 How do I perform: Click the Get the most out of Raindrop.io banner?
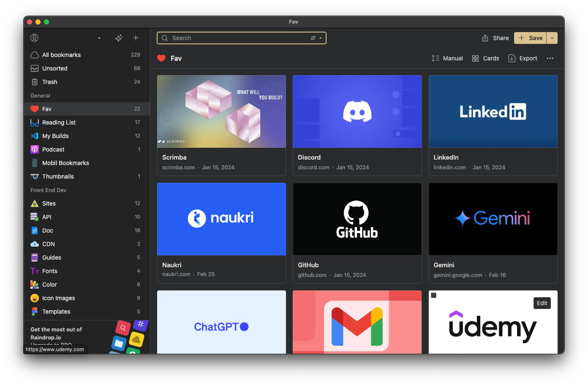[87, 337]
